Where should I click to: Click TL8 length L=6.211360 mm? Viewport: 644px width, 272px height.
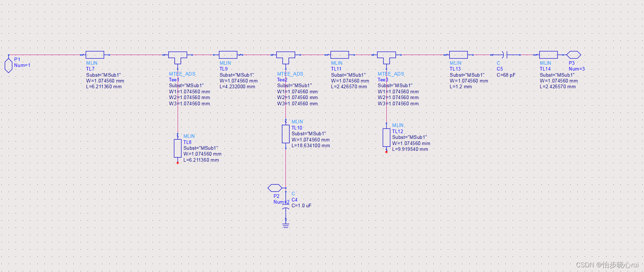201,160
